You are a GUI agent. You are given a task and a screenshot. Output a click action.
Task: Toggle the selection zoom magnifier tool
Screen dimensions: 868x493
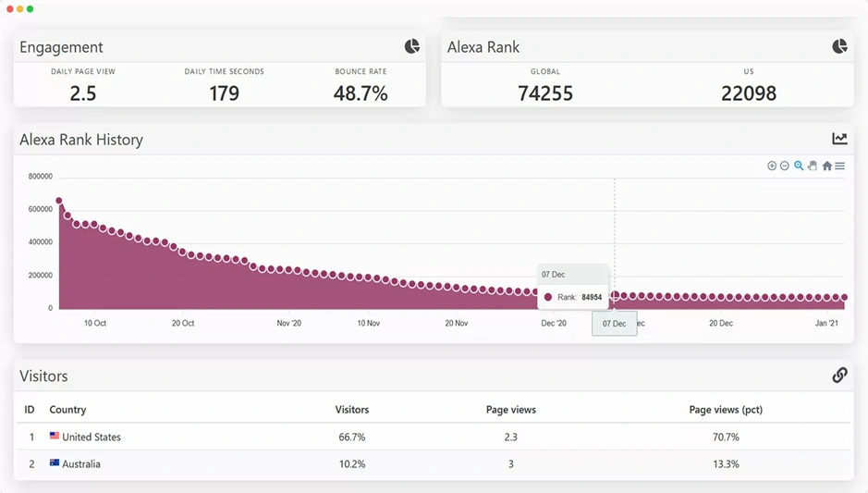799,166
